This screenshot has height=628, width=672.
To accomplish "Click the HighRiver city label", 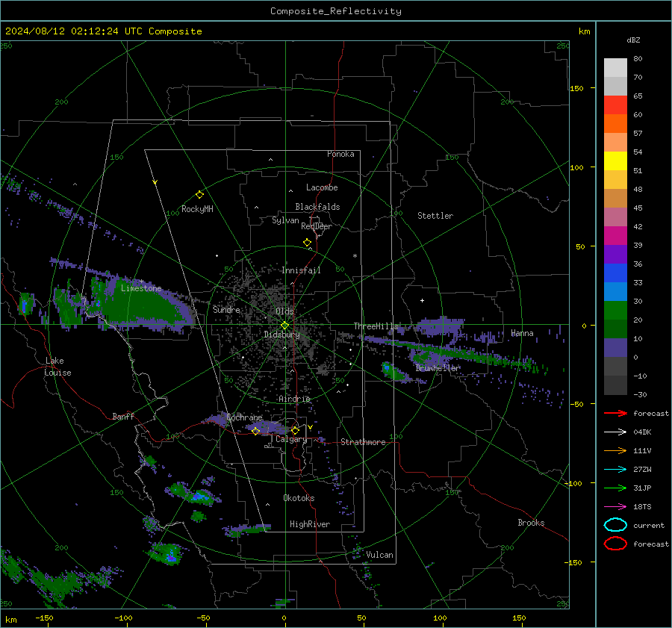I will [x=310, y=524].
